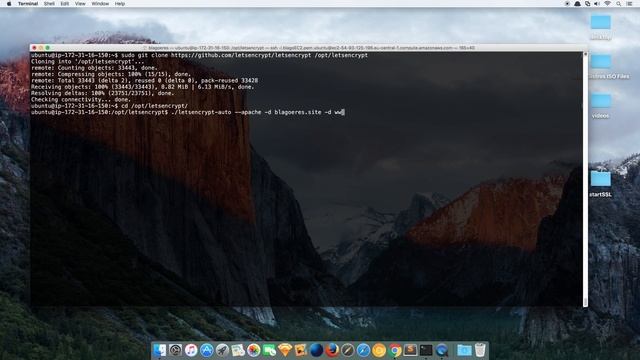The width and height of the screenshot is (640, 360).
Task: Click the Terminal icon in Dock
Action: (x=426, y=350)
